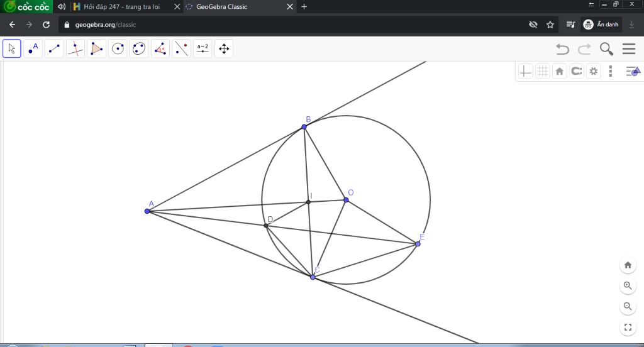Select the Point tool
Viewport: 644px width, 347px height.
(x=33, y=49)
